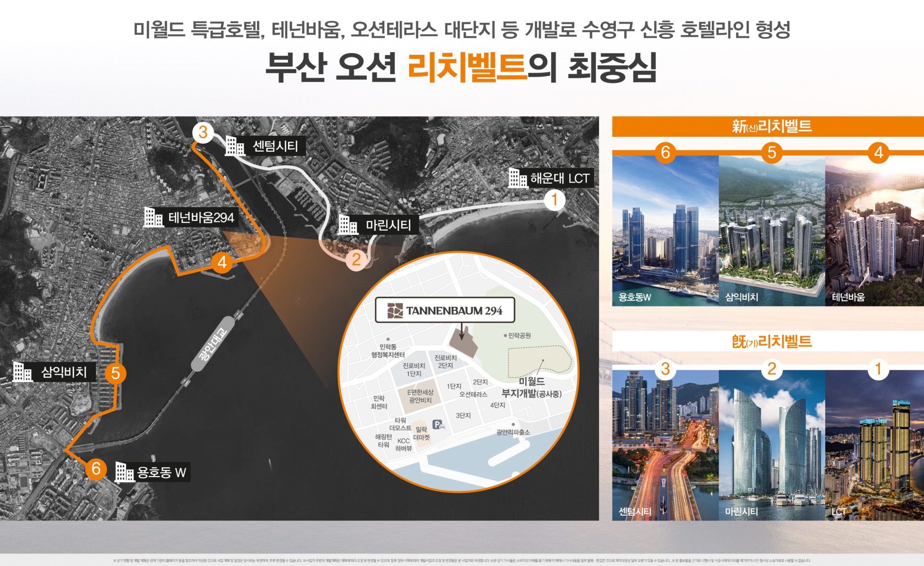The height and width of the screenshot is (566, 924).
Task: Click the TANNENBAUM 294 logo emblem
Action: pos(395,311)
